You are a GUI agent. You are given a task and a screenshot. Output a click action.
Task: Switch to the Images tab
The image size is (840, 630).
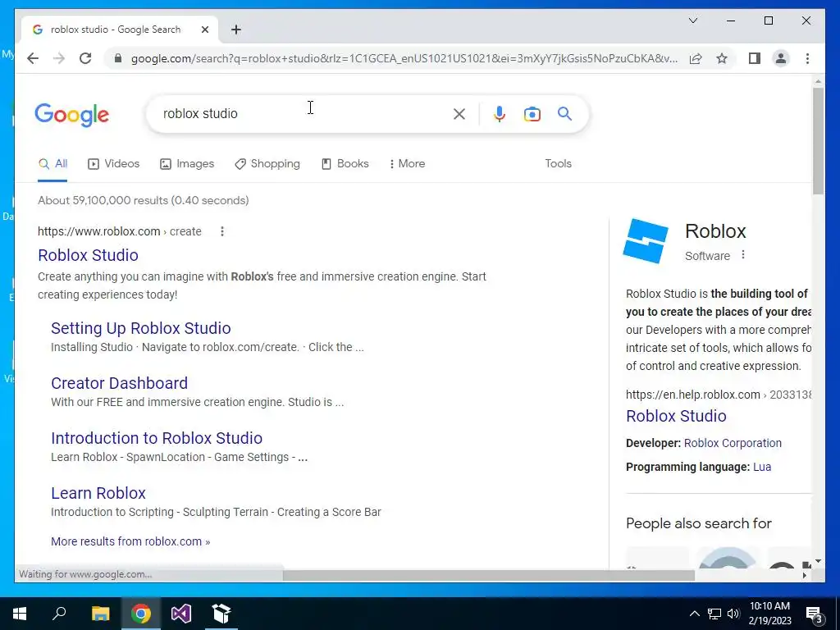click(187, 164)
